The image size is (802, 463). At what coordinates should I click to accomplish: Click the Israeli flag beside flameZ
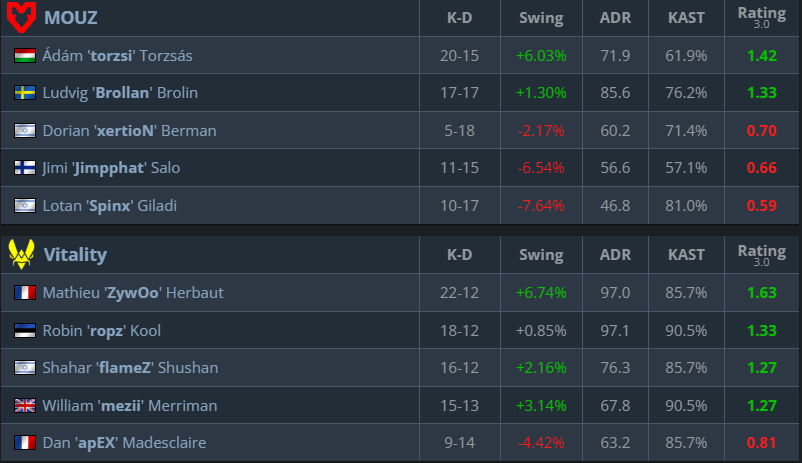click(x=25, y=368)
